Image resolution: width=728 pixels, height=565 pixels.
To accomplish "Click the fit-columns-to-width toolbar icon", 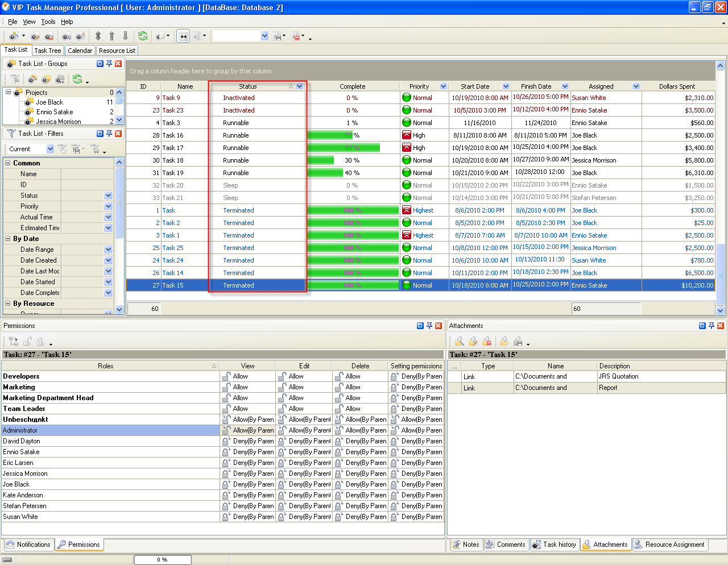I will pyautogui.click(x=183, y=36).
